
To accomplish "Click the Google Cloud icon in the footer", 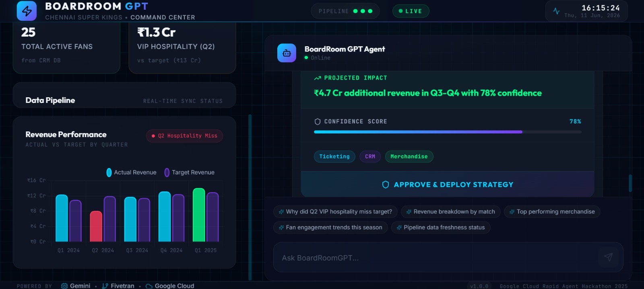I will (x=149, y=286).
